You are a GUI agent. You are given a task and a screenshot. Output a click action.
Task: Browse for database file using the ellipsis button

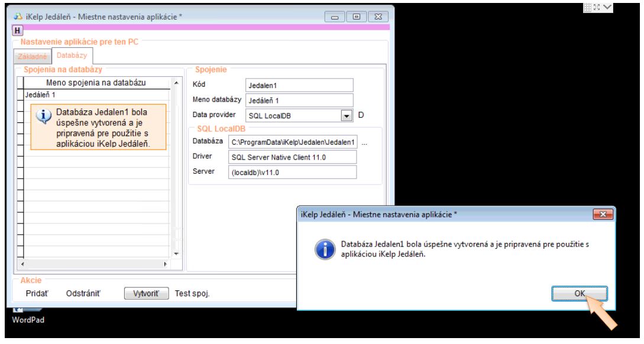coord(365,142)
